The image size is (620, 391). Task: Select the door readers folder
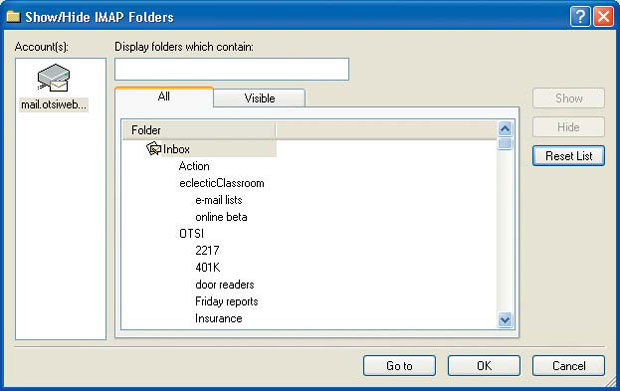click(225, 285)
